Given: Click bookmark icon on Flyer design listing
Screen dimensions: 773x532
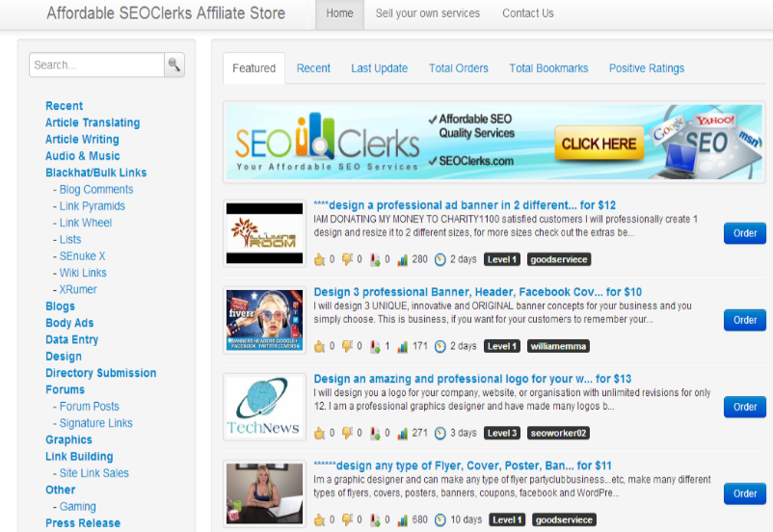Looking at the screenshot, I should [x=375, y=519].
